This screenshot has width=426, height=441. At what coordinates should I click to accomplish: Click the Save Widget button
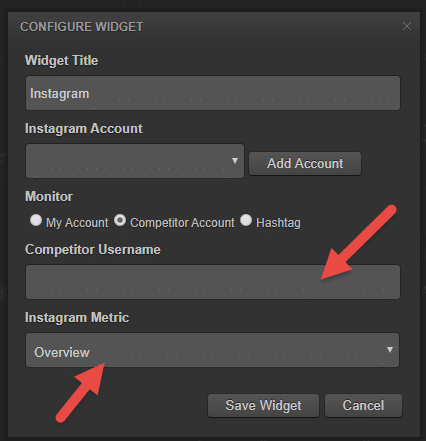coord(263,406)
